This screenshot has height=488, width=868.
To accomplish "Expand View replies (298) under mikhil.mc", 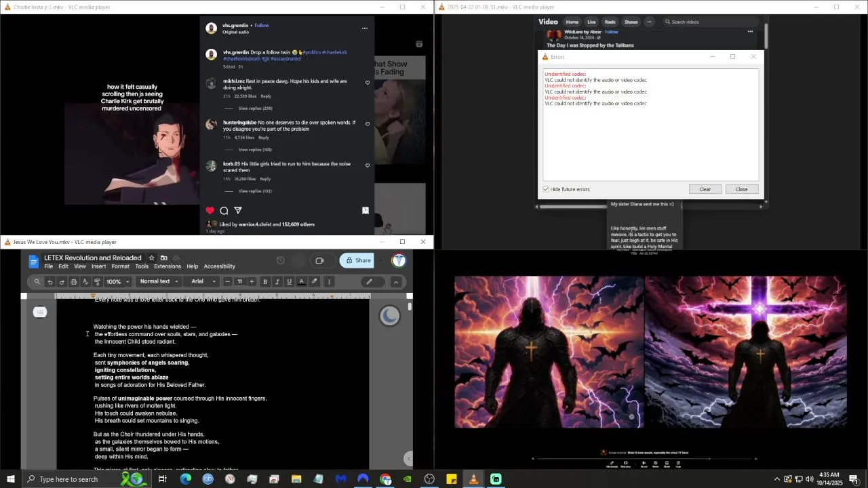I will (255, 108).
